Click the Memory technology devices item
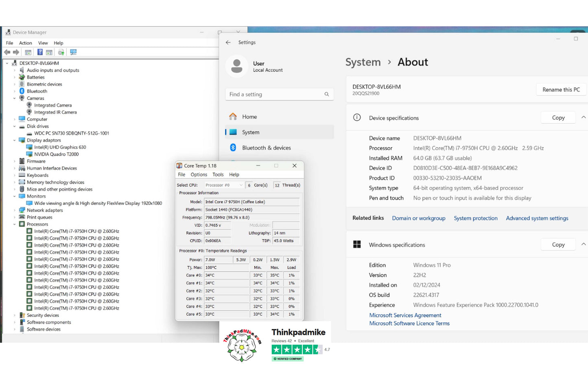Screen dimensions: 588x369 [55, 182]
